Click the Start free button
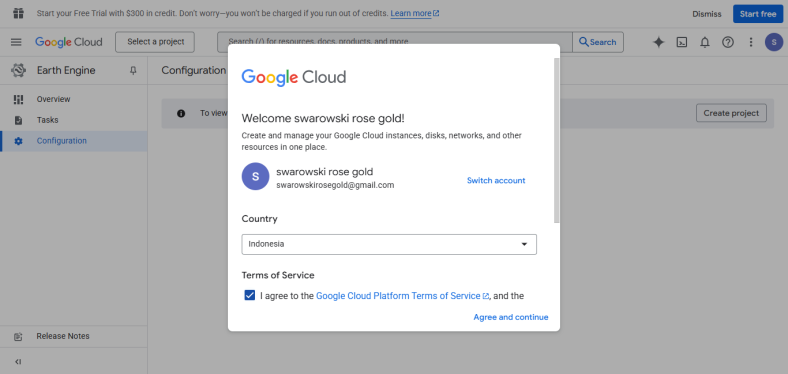 (758, 14)
